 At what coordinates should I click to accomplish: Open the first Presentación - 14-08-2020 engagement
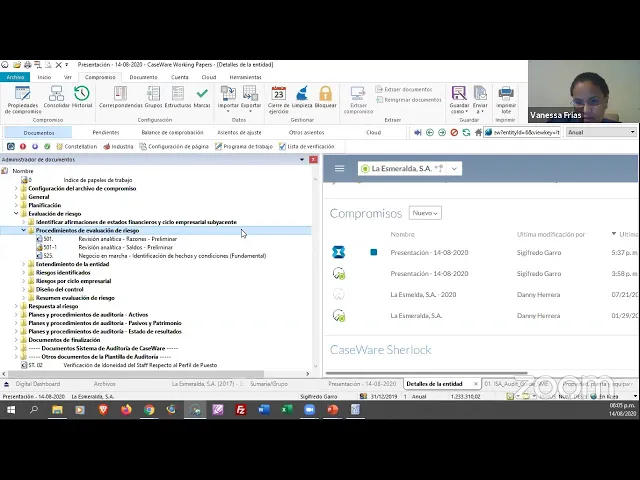(x=429, y=253)
